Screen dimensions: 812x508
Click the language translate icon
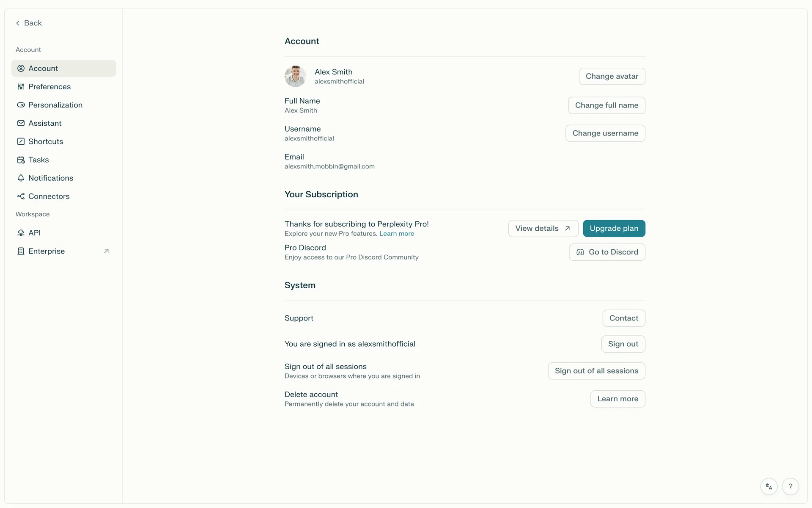point(769,487)
